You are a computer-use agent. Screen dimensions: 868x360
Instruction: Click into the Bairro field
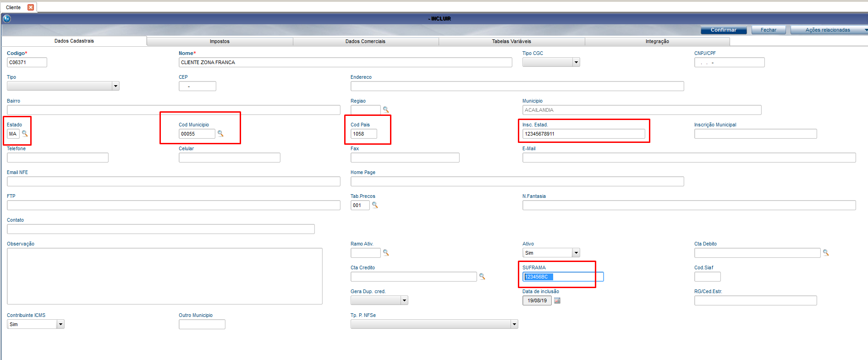174,110
